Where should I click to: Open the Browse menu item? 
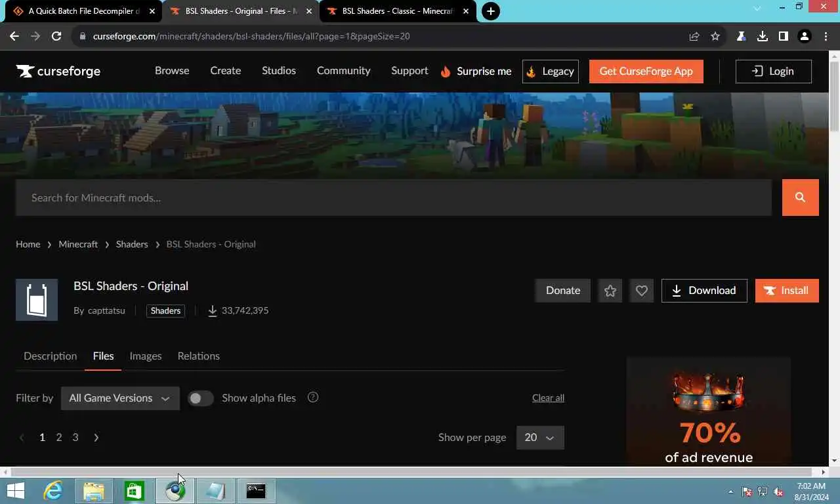click(x=172, y=70)
